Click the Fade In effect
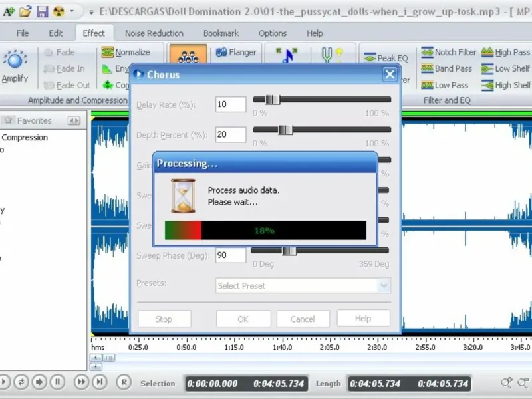The width and height of the screenshot is (532, 399). tap(65, 69)
